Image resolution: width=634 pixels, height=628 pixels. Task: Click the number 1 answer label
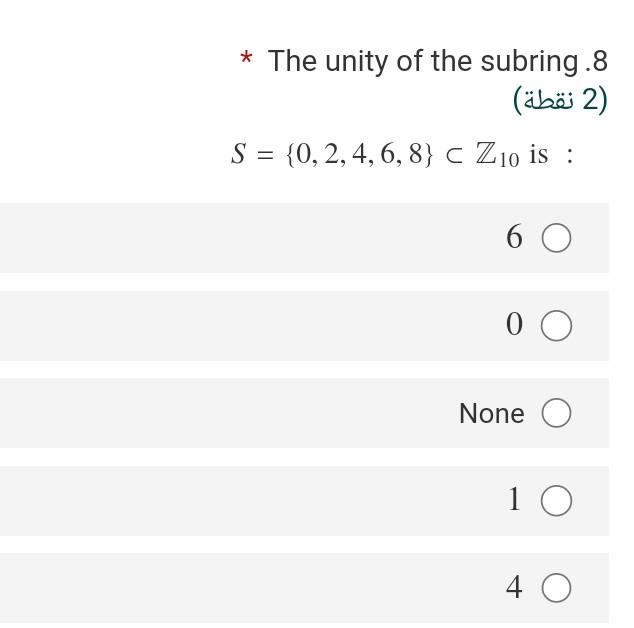pyautogui.click(x=514, y=500)
